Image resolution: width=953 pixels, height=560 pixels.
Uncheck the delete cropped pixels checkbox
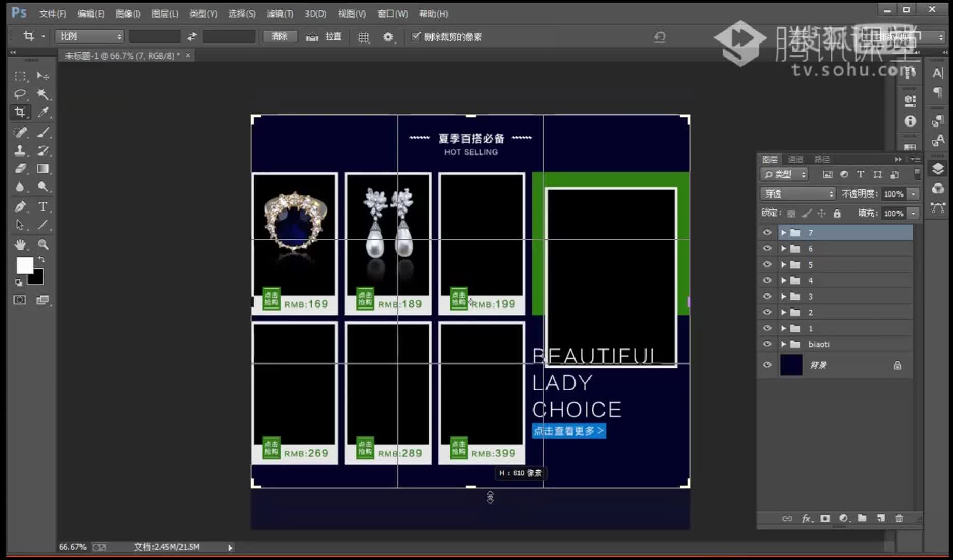click(x=416, y=36)
